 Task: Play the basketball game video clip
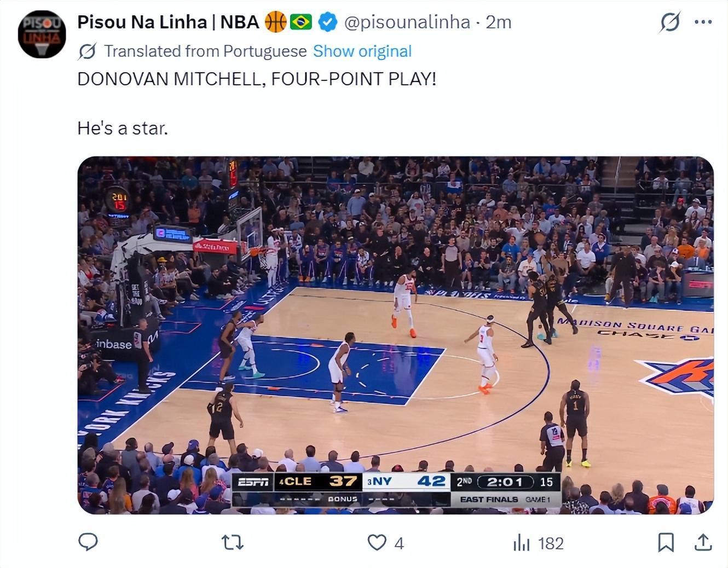(x=395, y=335)
